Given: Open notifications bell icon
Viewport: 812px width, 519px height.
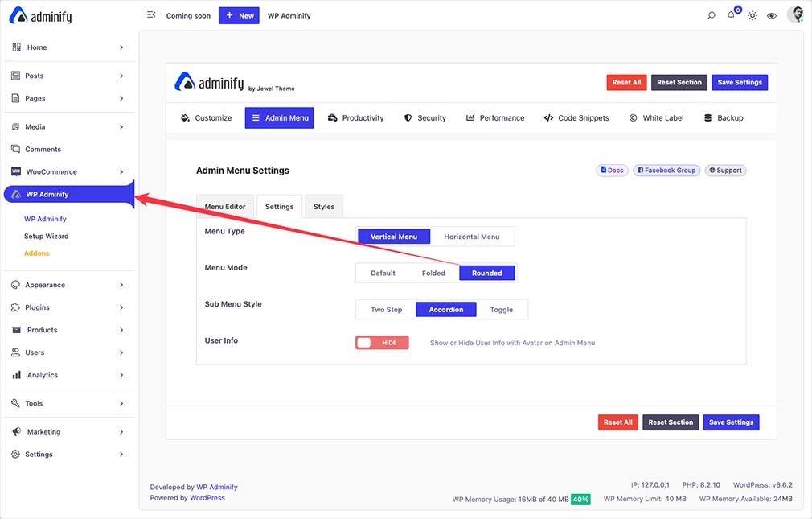Looking at the screenshot, I should [x=731, y=15].
